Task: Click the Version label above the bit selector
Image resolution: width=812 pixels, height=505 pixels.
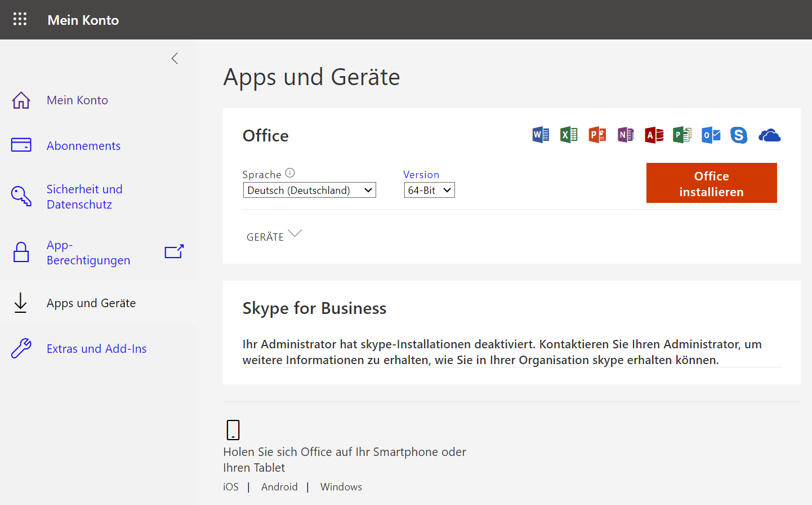Action: (x=421, y=175)
